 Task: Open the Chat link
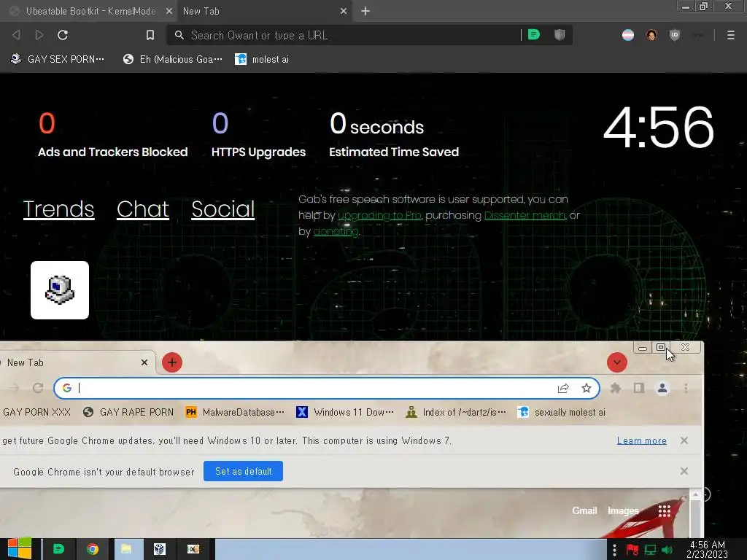coord(143,209)
